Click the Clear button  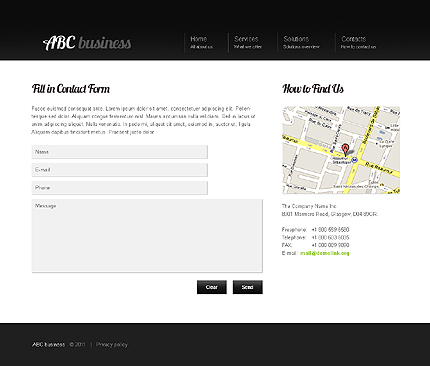coord(212,287)
